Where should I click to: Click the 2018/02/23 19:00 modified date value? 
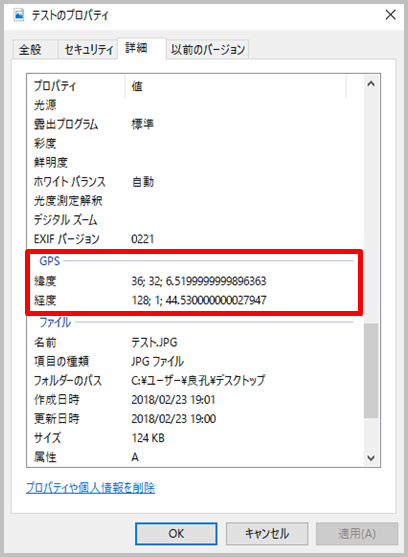(174, 419)
